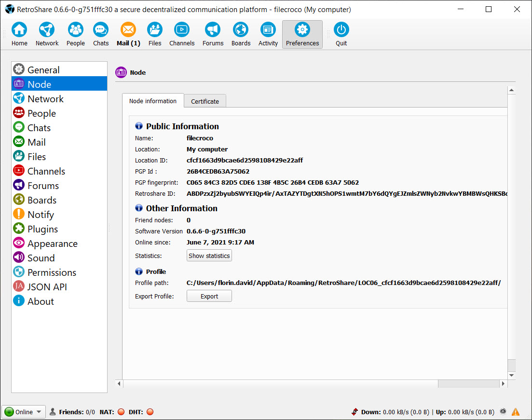Click the horizontal scrollbar thumb
The image size is (532, 420).
[468, 383]
